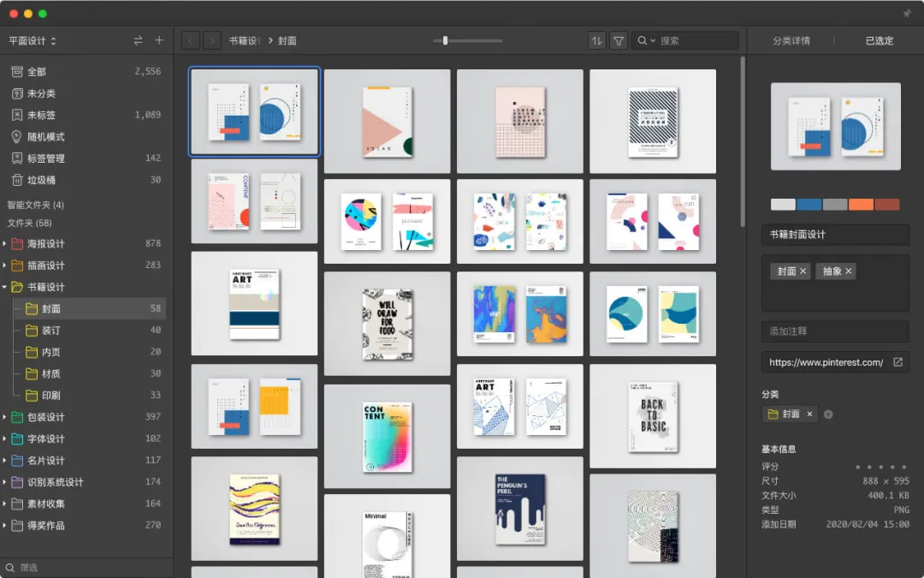Switch to the 分类详情 tab
This screenshot has width=924, height=578.
[x=791, y=41]
